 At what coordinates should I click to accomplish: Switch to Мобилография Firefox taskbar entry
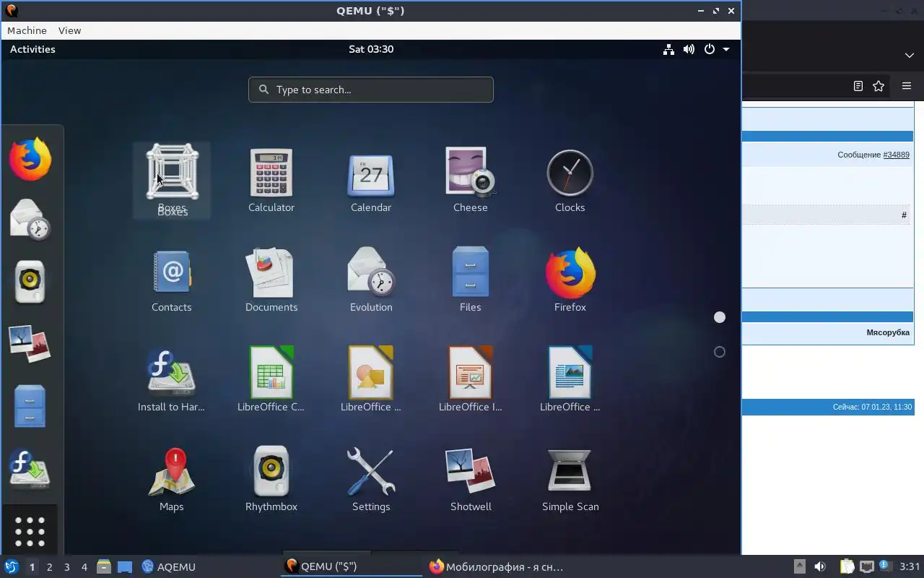click(x=496, y=566)
